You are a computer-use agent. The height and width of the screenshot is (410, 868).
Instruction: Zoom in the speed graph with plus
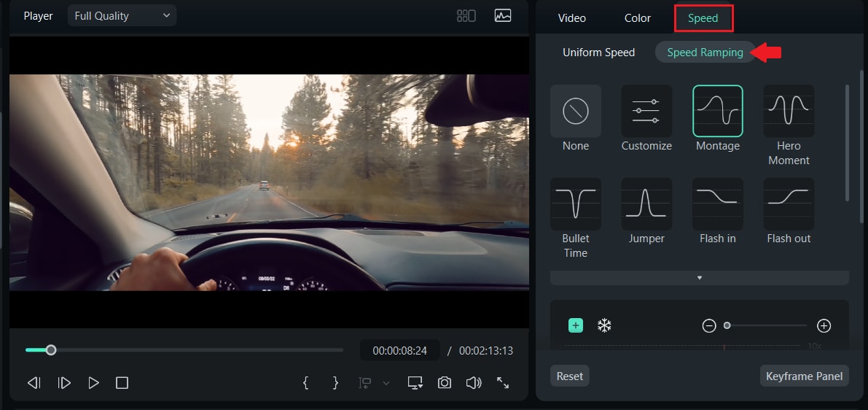click(824, 326)
